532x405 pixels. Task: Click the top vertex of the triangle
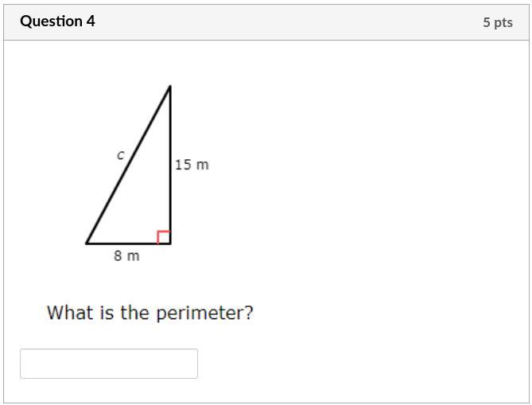[170, 87]
